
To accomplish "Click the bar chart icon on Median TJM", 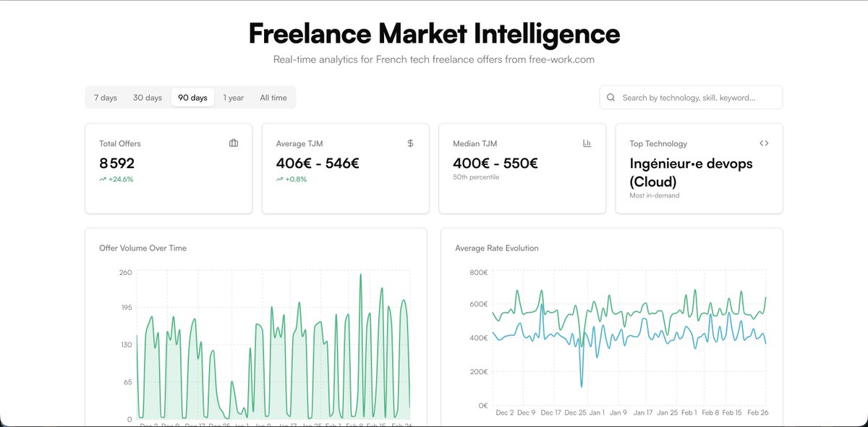I will point(587,143).
